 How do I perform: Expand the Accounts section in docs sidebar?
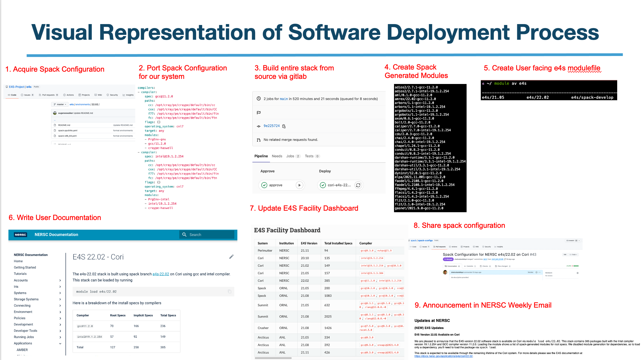pos(60,280)
